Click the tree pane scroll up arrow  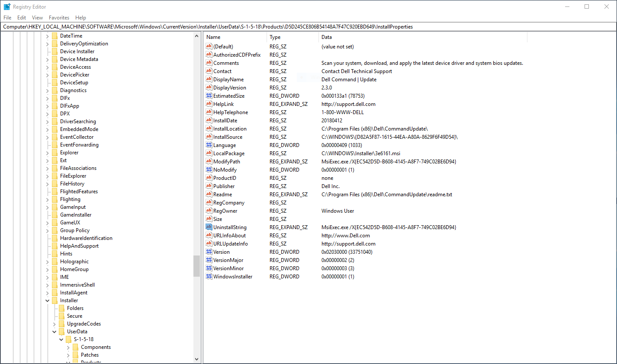tap(197, 36)
